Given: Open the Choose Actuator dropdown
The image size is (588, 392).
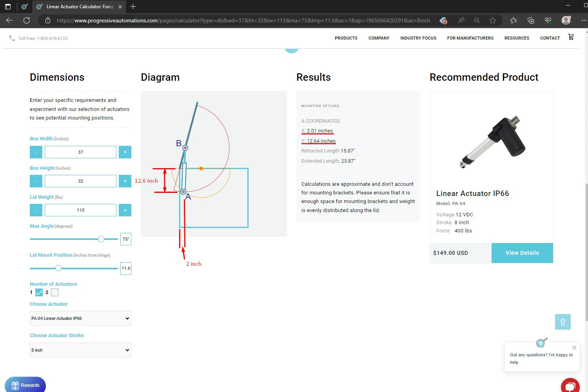Looking at the screenshot, I should 80,318.
